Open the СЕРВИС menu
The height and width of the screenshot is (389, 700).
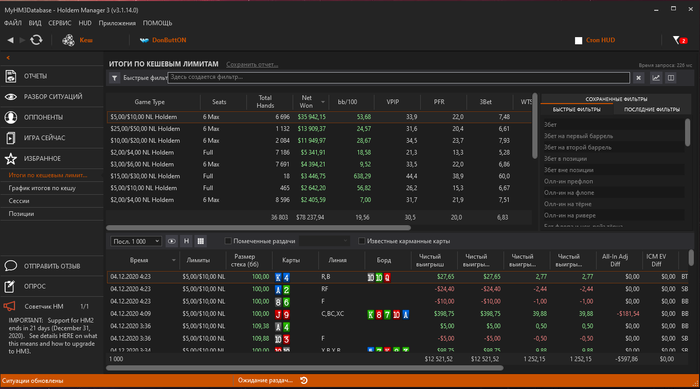coord(59,23)
